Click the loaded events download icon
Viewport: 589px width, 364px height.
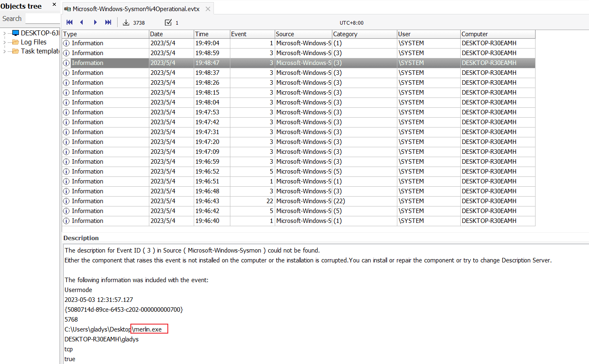point(126,23)
